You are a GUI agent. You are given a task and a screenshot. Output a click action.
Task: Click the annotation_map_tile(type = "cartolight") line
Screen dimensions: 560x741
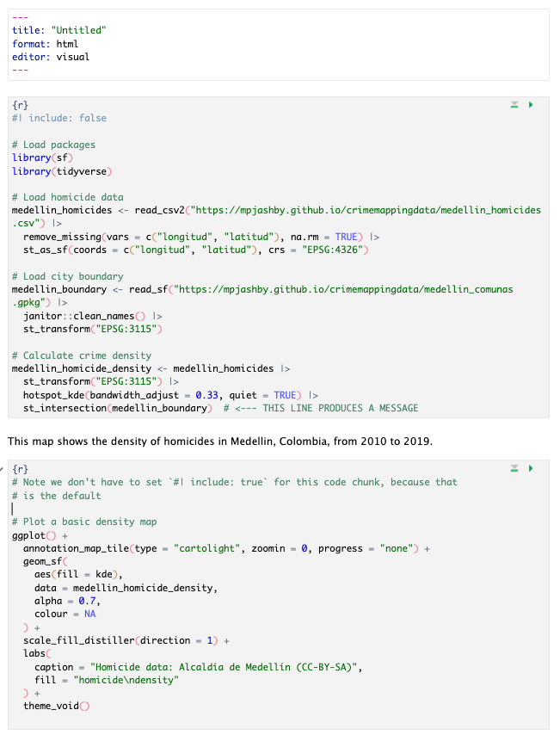click(x=226, y=549)
